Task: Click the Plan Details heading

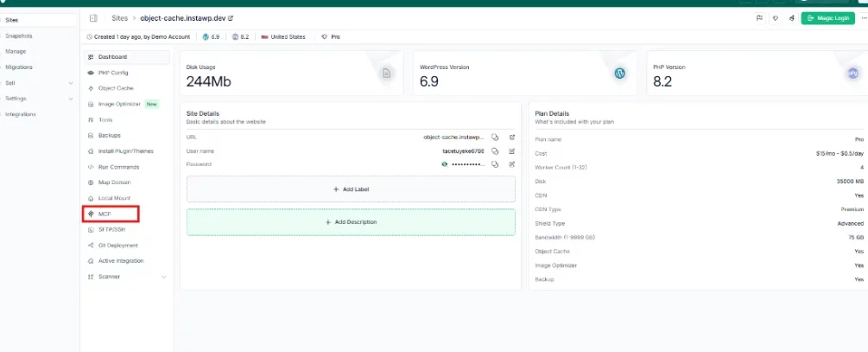Action: click(x=552, y=113)
